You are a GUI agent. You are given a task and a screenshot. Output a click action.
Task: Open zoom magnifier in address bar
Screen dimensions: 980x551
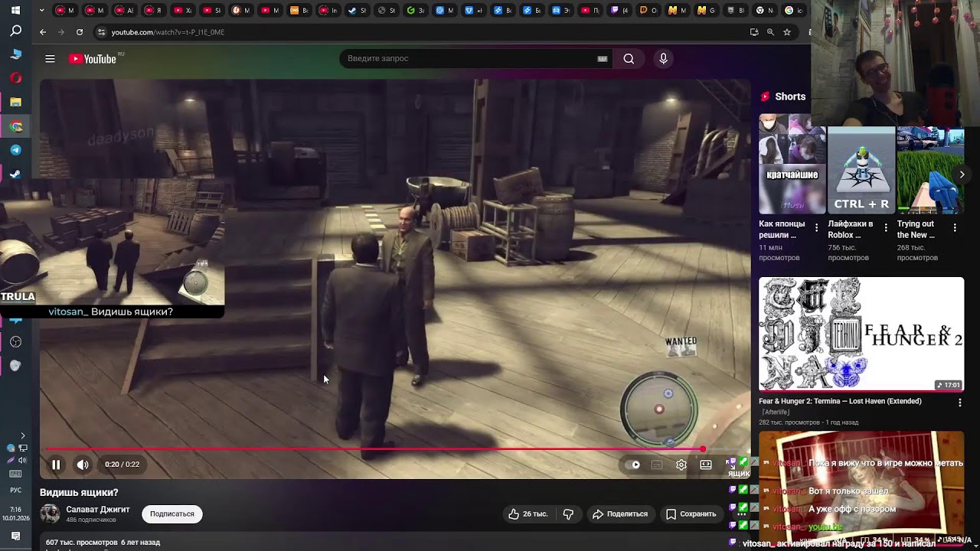click(770, 32)
